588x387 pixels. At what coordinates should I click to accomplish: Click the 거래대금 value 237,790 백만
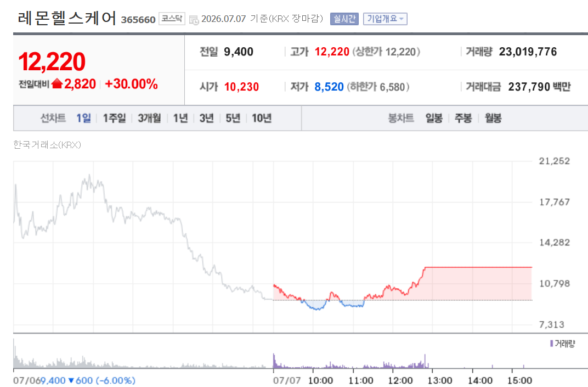click(539, 87)
